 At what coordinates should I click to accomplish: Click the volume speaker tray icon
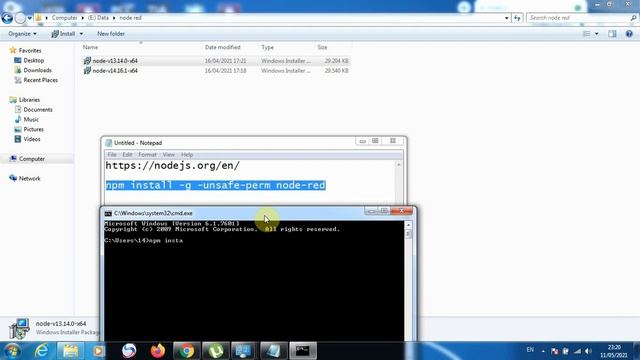pyautogui.click(x=588, y=351)
